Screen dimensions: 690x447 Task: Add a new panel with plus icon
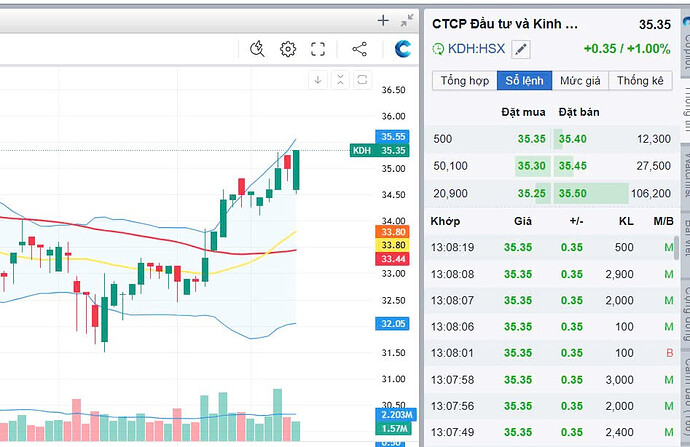[x=383, y=20]
